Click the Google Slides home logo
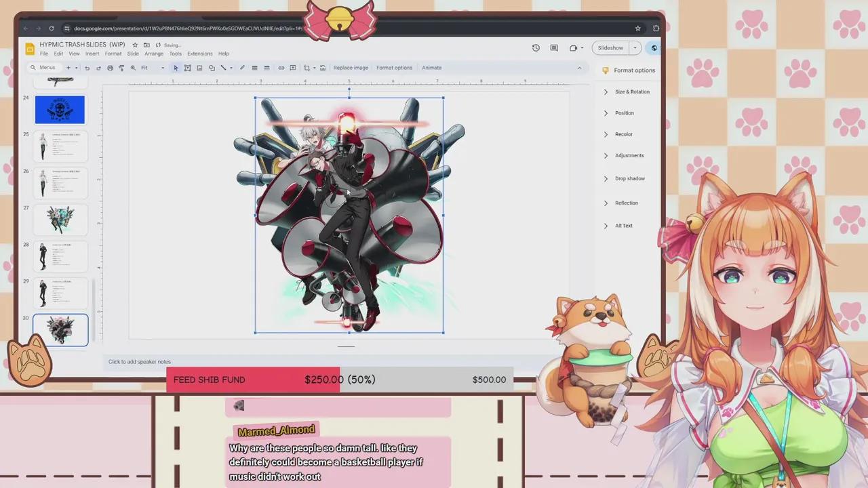The image size is (868, 488). point(30,49)
